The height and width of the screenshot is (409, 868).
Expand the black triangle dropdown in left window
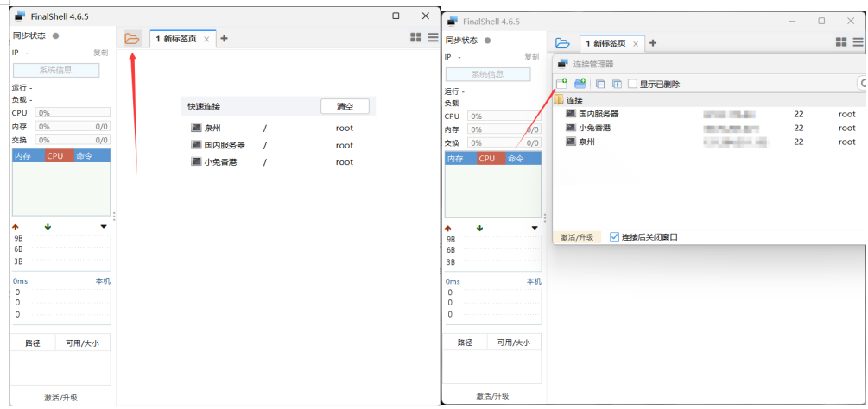[x=104, y=227]
